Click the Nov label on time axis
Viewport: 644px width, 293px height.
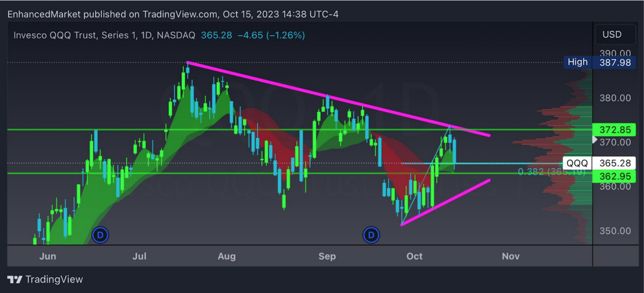(x=511, y=256)
